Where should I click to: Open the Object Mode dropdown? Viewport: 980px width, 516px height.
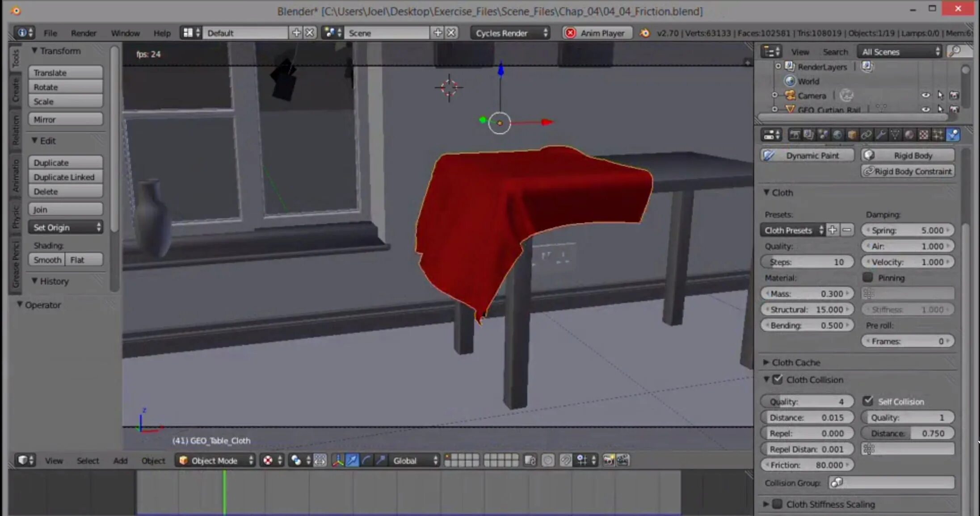(215, 460)
